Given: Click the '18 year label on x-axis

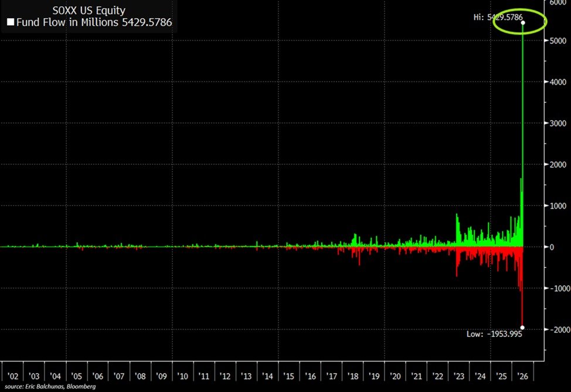Looking at the screenshot, I should (x=352, y=376).
